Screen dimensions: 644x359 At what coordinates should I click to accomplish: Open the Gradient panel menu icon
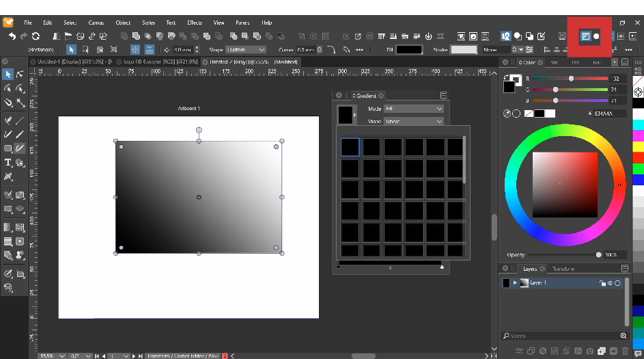click(x=443, y=96)
